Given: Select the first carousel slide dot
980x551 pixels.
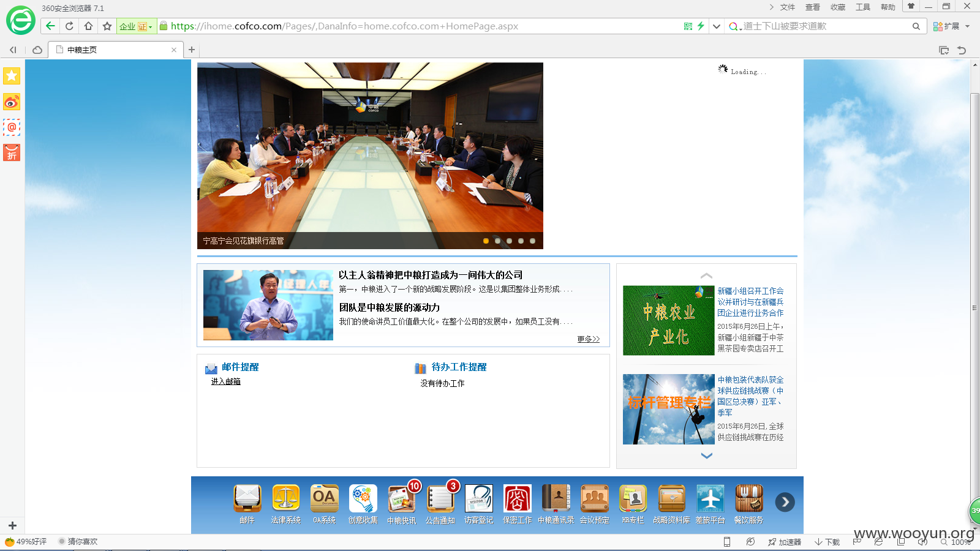Looking at the screenshot, I should point(486,241).
